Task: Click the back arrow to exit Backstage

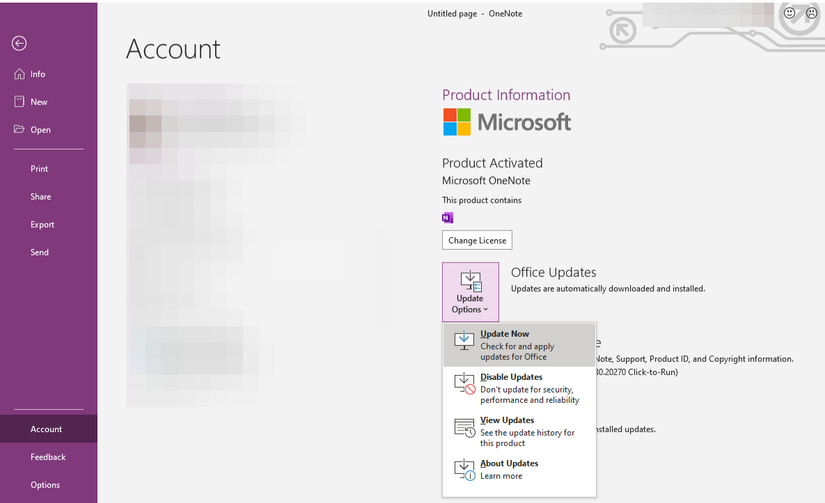Action: tap(19, 43)
